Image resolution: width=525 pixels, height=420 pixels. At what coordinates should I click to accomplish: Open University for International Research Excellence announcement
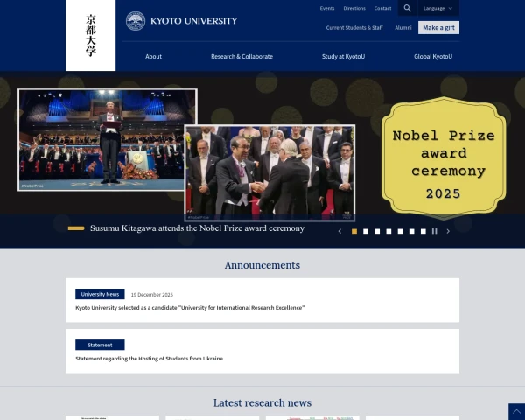[190, 308]
